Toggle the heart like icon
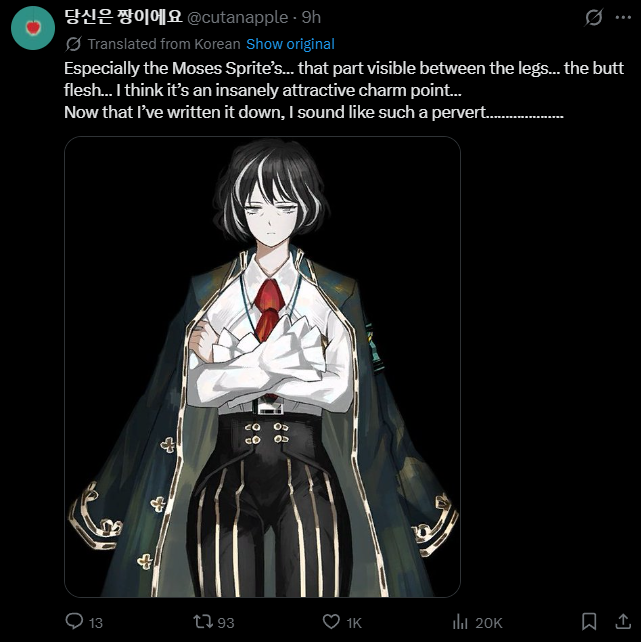This screenshot has height=642, width=641. tap(331, 622)
